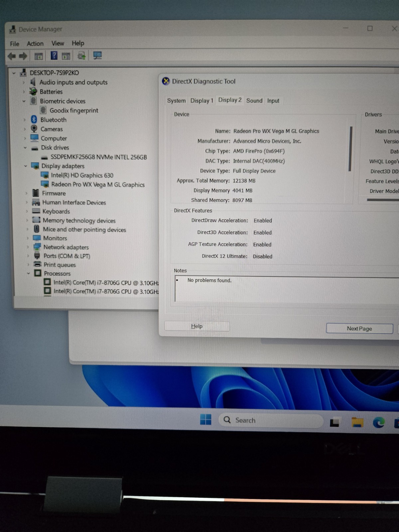Open Microsoft Edge from the taskbar

click(x=379, y=422)
